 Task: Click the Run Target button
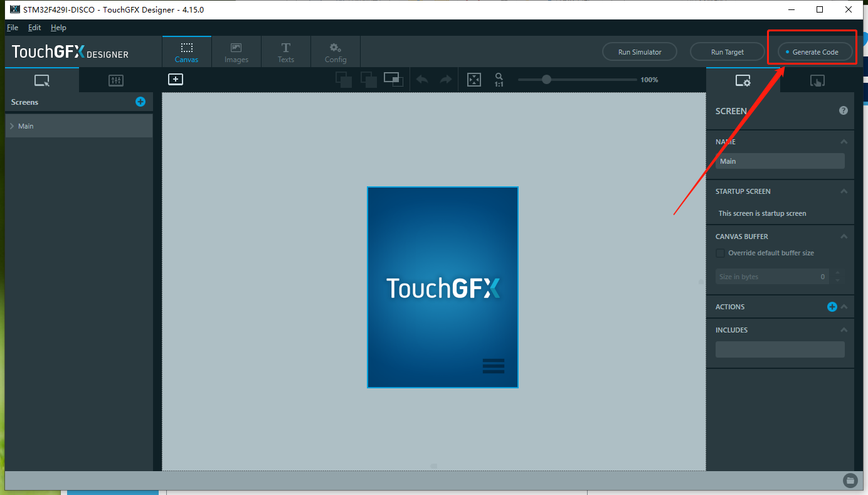[728, 52]
